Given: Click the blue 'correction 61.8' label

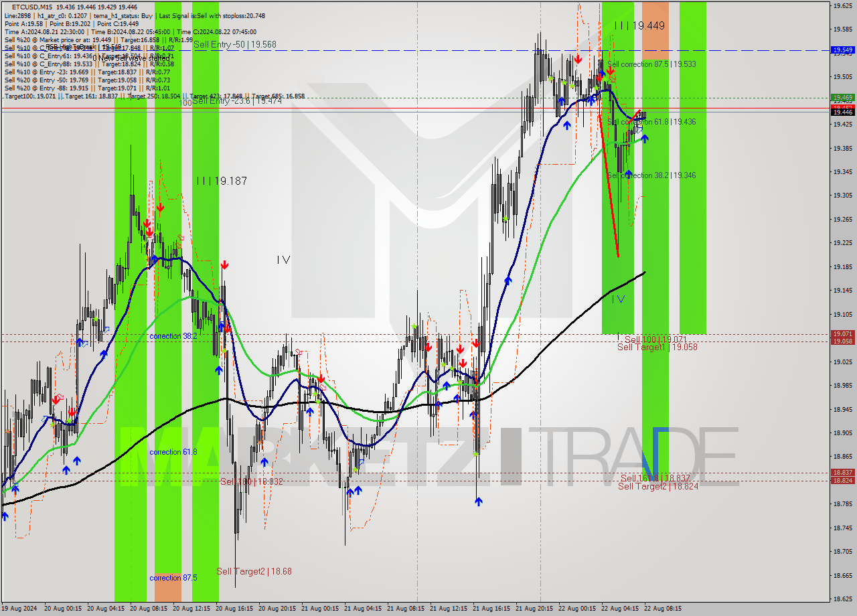Looking at the screenshot, I should pos(173,452).
